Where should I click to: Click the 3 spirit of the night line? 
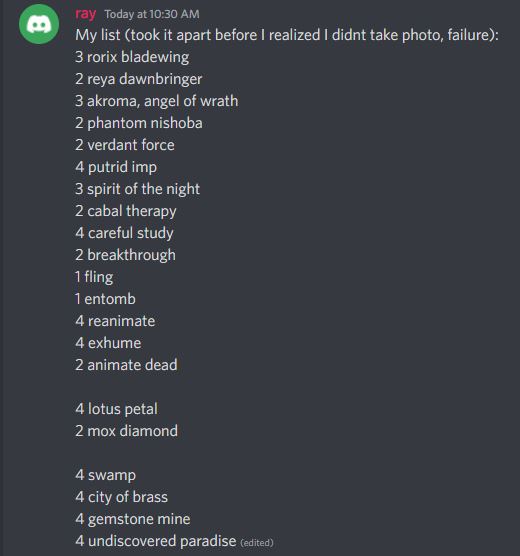click(x=138, y=189)
